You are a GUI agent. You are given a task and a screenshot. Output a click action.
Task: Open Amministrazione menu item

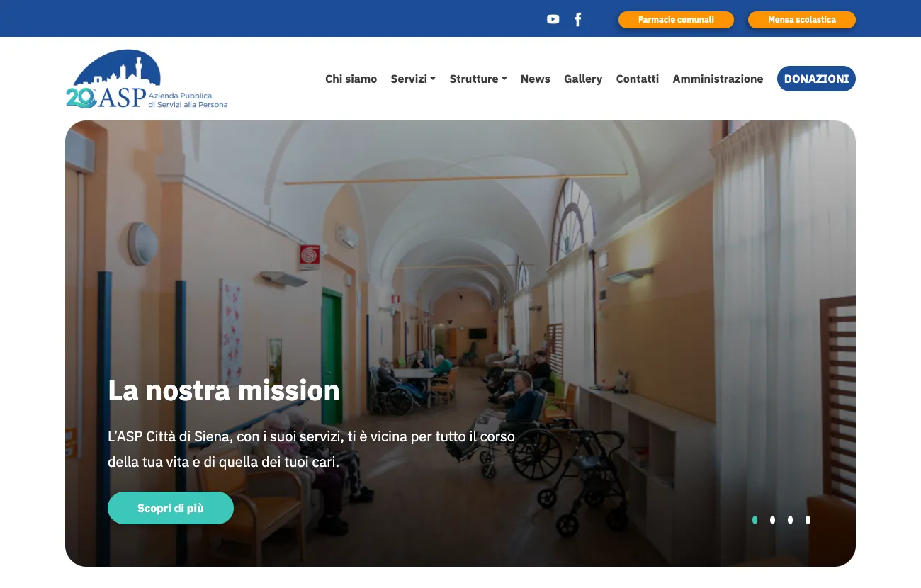[718, 79]
